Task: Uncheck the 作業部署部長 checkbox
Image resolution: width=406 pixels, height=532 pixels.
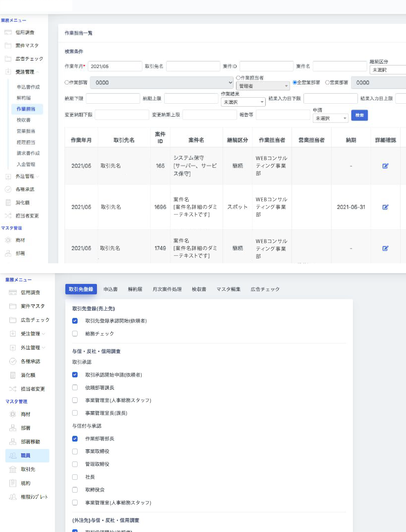Action: click(x=75, y=439)
